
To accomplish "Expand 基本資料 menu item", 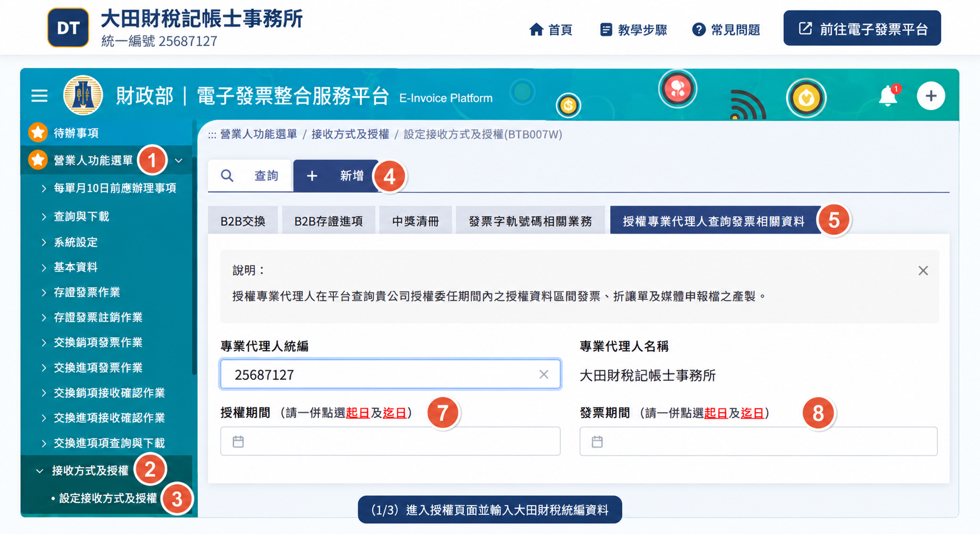I will pyautogui.click(x=69, y=267).
